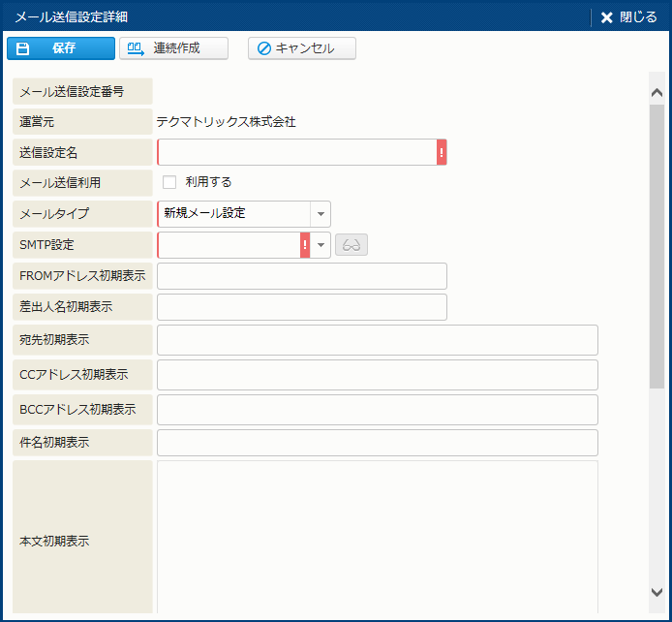Click the 送信設定名 text field

[x=296, y=152]
